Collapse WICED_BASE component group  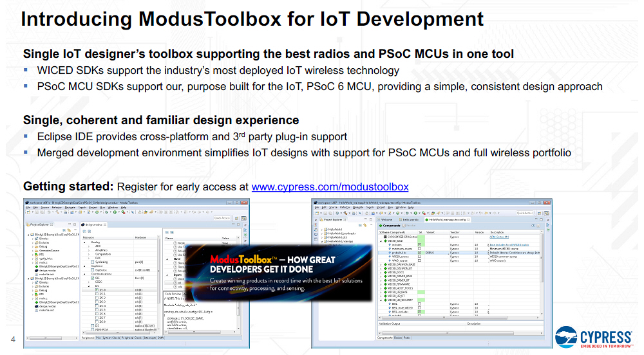pos(381,241)
